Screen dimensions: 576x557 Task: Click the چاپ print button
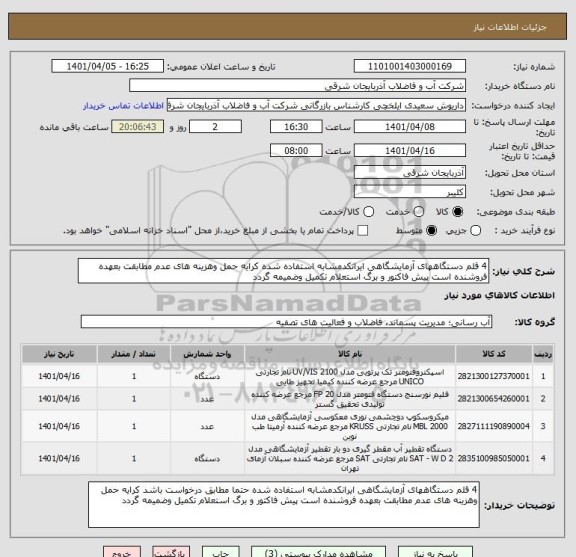221,552
